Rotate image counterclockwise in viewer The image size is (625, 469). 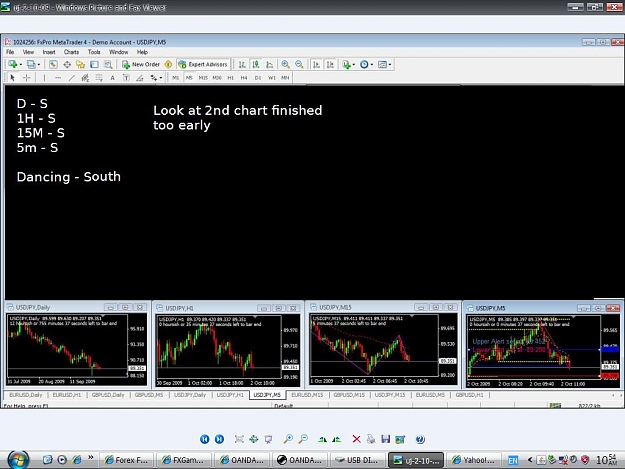(x=337, y=439)
